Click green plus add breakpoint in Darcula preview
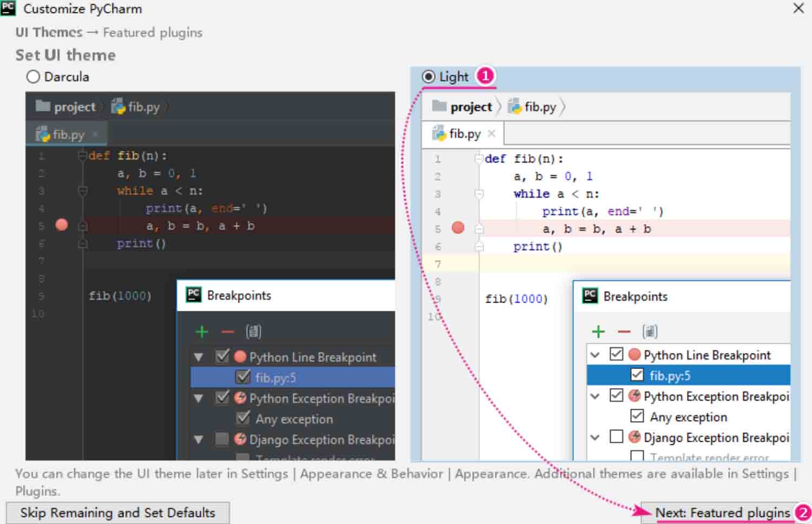The image size is (812, 524). [x=202, y=331]
